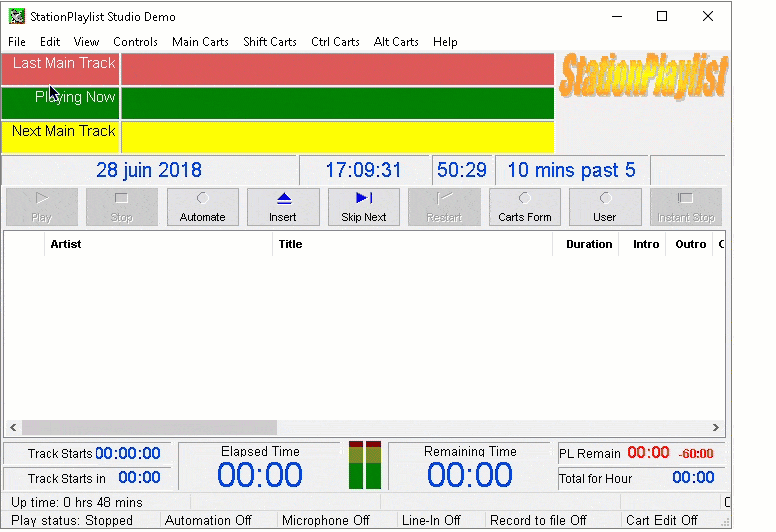776x532 pixels.
Task: Click 'Record to file Off' status entry
Action: tap(538, 521)
